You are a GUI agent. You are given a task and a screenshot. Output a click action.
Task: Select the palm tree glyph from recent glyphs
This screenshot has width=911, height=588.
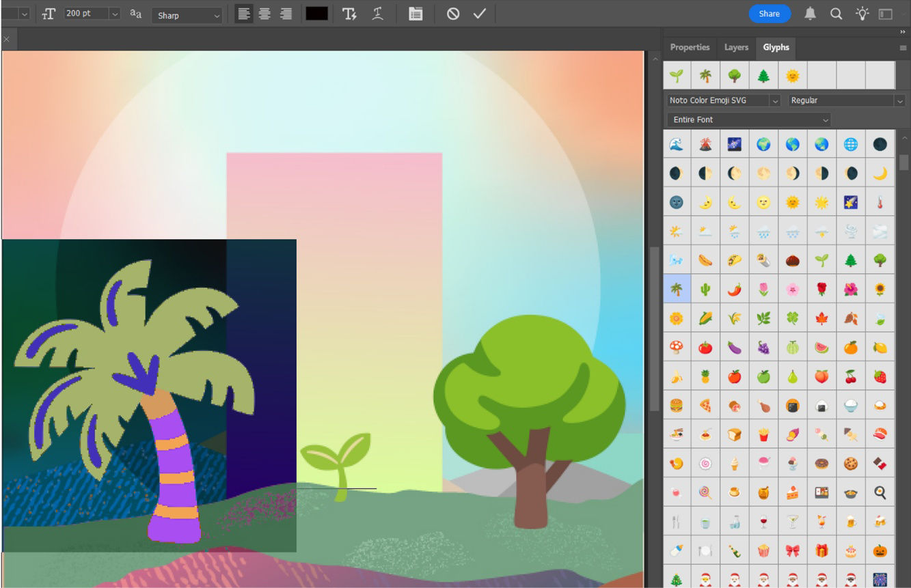[x=706, y=75]
